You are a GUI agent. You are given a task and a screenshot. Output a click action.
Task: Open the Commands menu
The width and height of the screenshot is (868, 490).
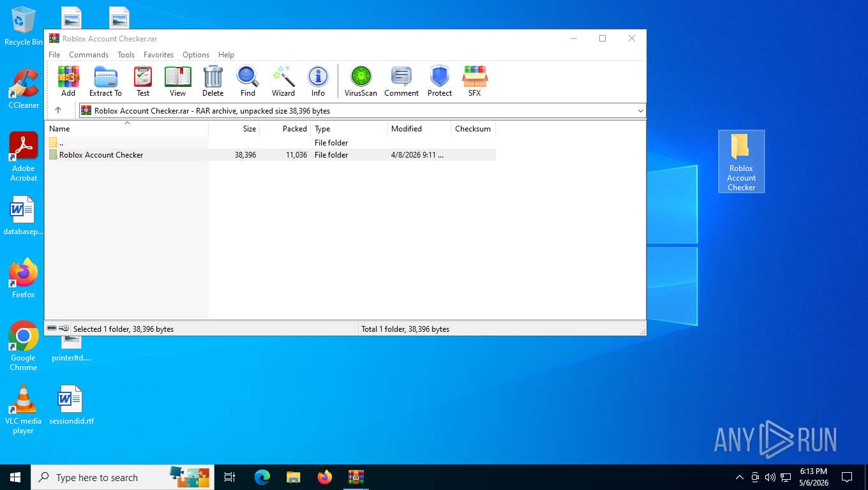click(89, 55)
